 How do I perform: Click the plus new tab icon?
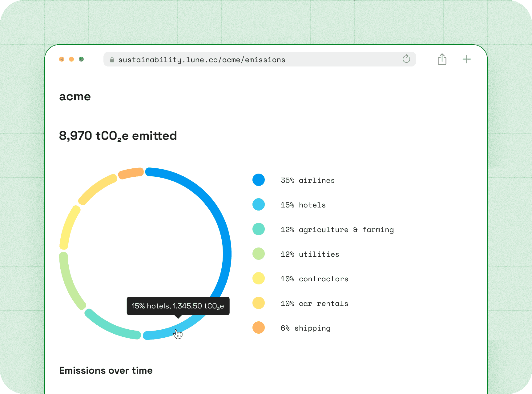466,59
